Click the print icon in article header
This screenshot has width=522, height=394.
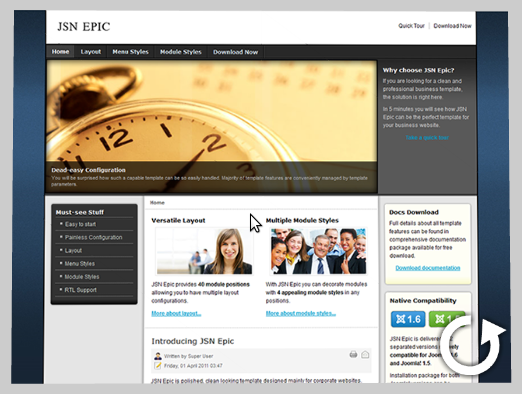pyautogui.click(x=353, y=354)
